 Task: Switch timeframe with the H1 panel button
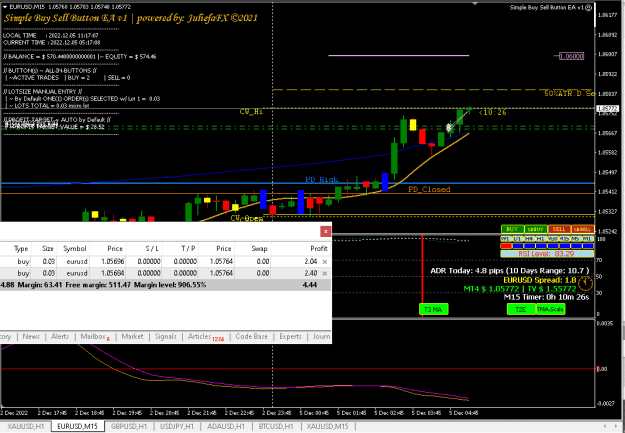(540, 239)
